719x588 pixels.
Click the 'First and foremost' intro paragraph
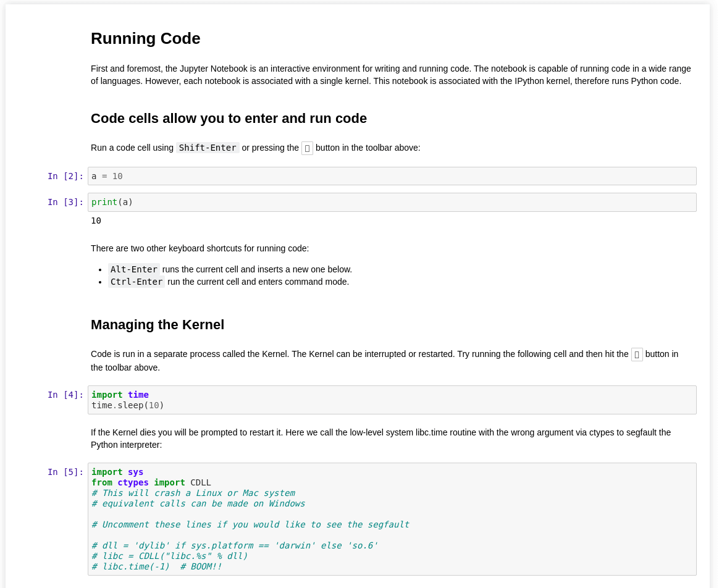coord(390,75)
